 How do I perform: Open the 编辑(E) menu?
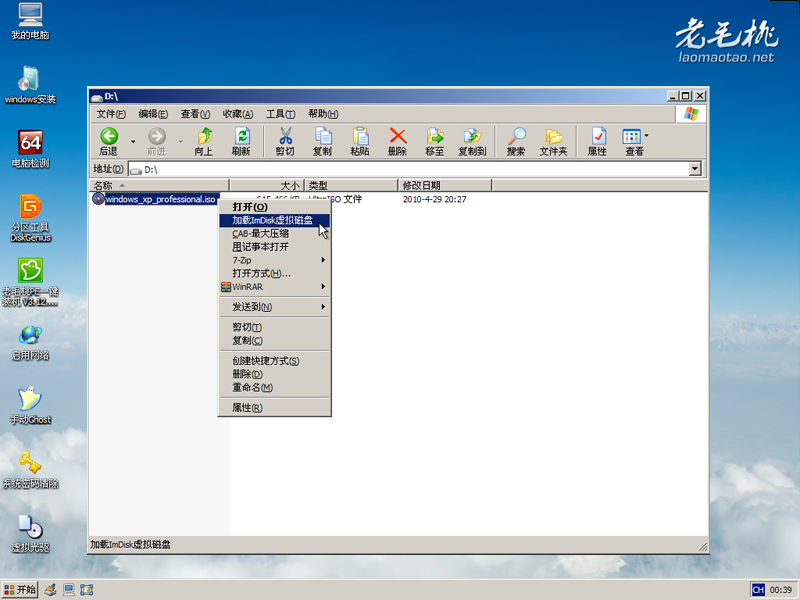153,114
